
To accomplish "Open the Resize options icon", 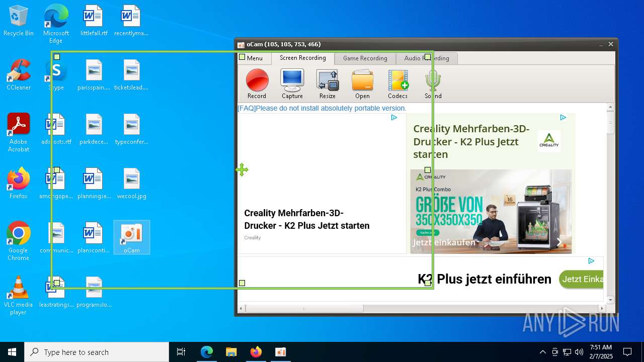I will point(327,84).
